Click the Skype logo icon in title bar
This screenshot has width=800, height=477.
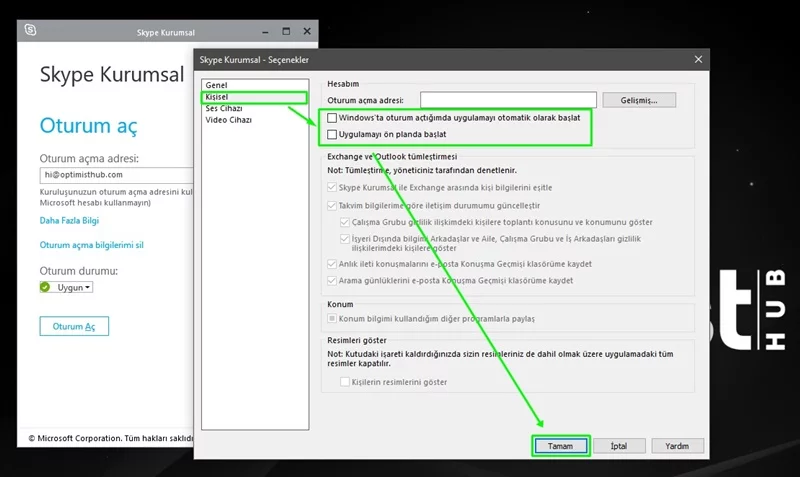tap(31, 31)
